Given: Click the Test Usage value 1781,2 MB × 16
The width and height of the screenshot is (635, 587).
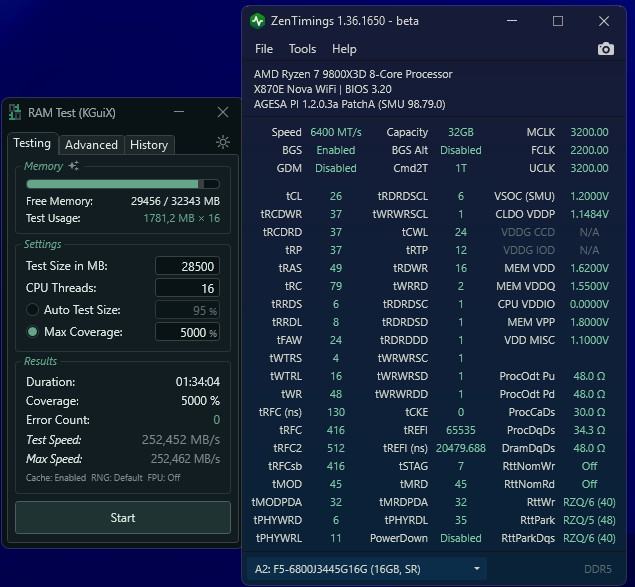Looking at the screenshot, I should coord(182,218).
